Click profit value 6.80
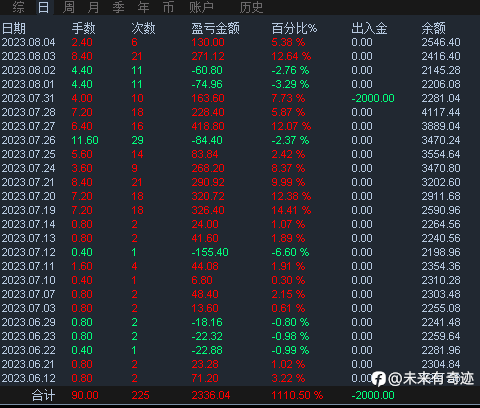Screen dimensions: 480x408 (x=202, y=280)
